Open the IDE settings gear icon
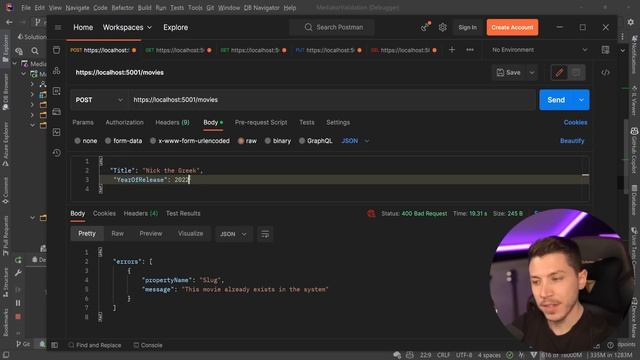640x360 pixels. coord(631,22)
